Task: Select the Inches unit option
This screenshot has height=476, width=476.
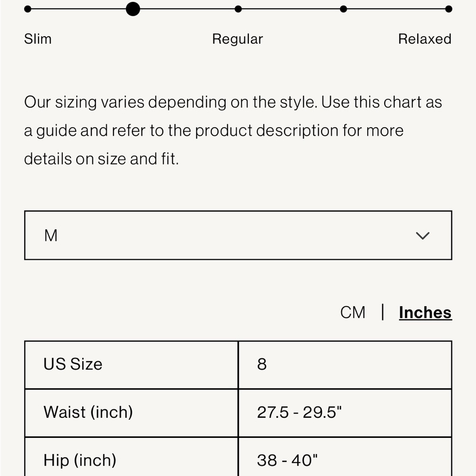Action: pyautogui.click(x=425, y=313)
